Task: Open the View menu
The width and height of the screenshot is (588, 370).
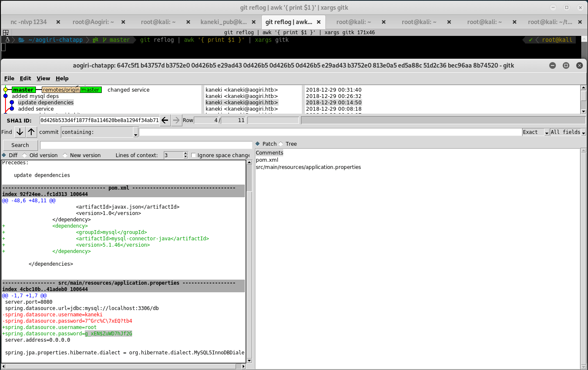Action: 43,78
